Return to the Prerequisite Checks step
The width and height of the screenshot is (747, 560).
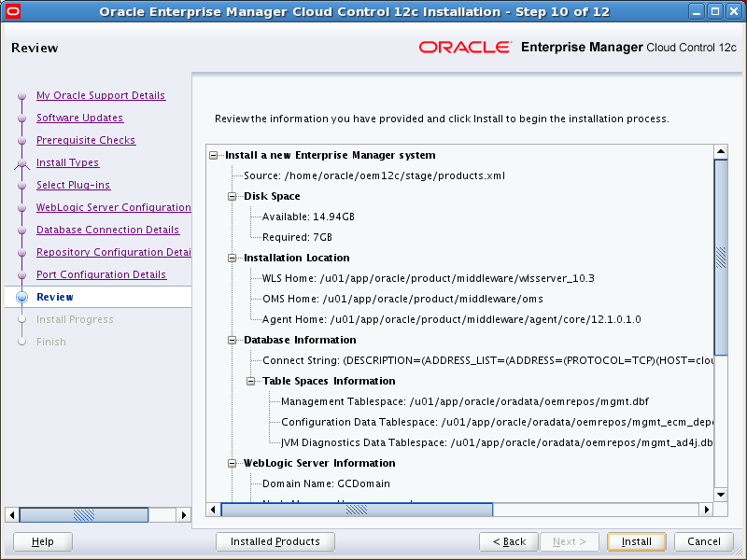(x=86, y=140)
